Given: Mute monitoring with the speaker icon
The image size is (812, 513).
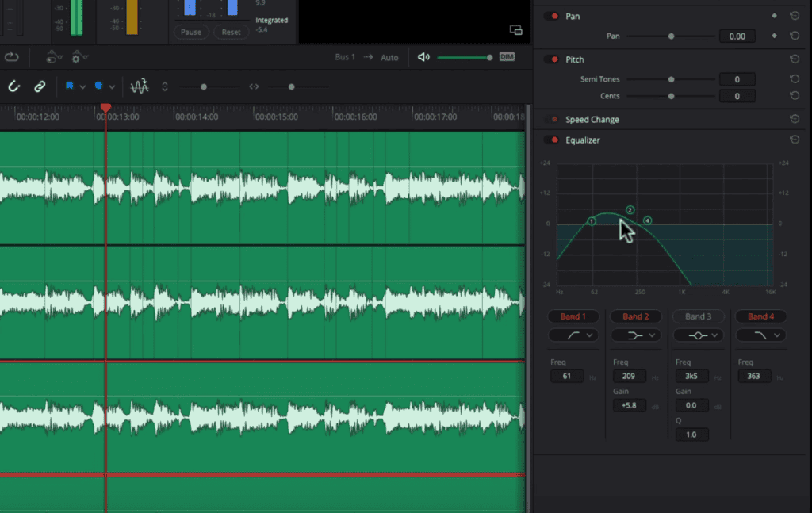Looking at the screenshot, I should [x=423, y=57].
